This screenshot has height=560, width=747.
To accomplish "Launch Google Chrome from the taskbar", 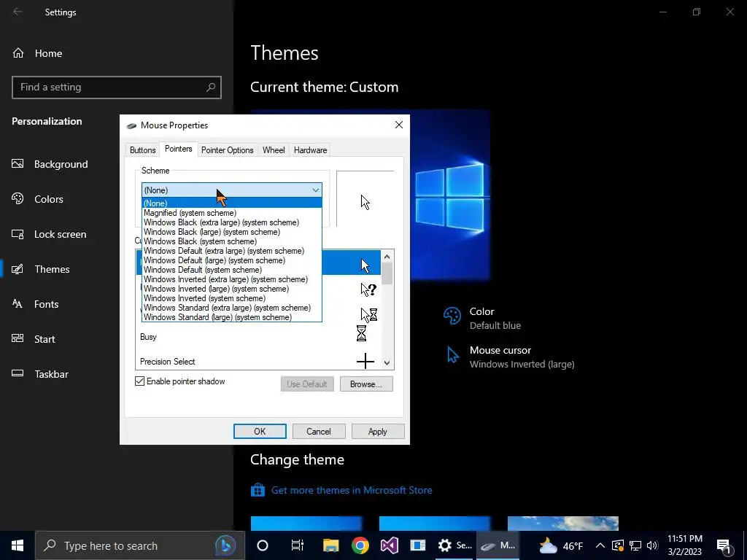I will click(360, 545).
